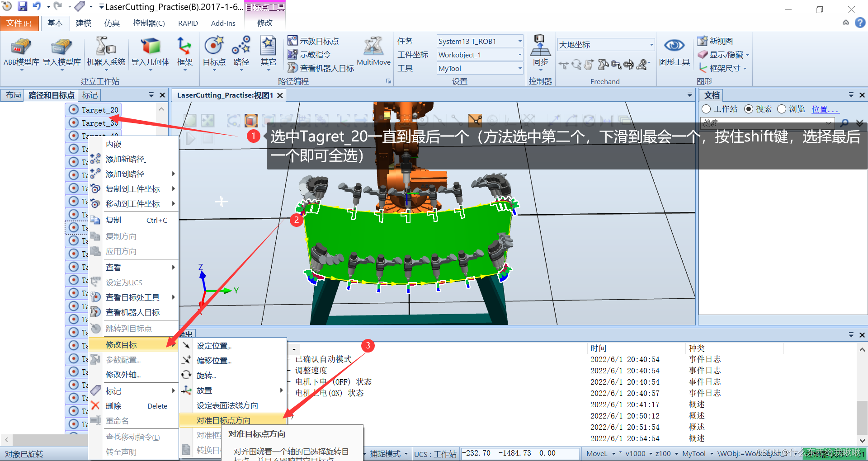
Task: Click the help question mark icon
Action: [860, 23]
